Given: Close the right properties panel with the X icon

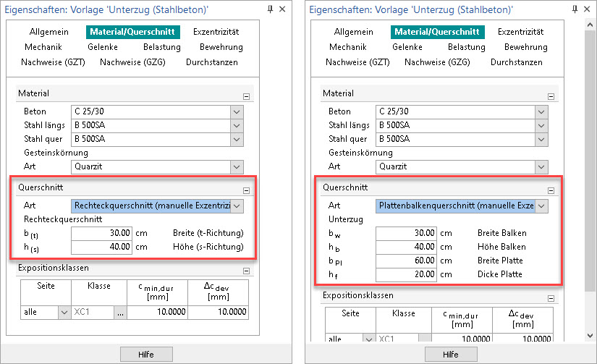Looking at the screenshot, I should coord(588,9).
